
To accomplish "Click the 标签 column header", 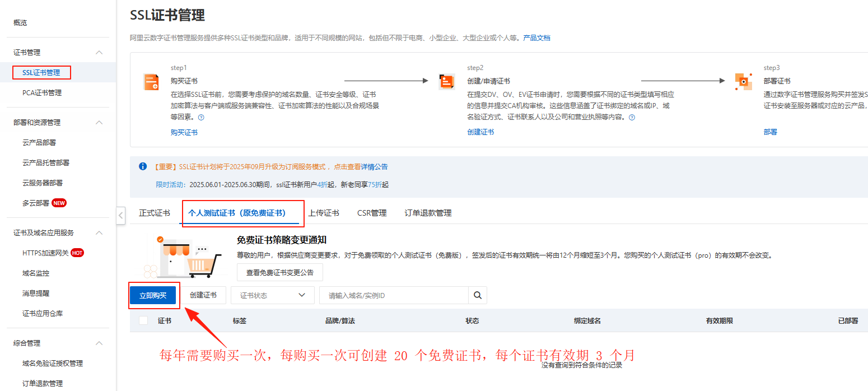I will [240, 321].
